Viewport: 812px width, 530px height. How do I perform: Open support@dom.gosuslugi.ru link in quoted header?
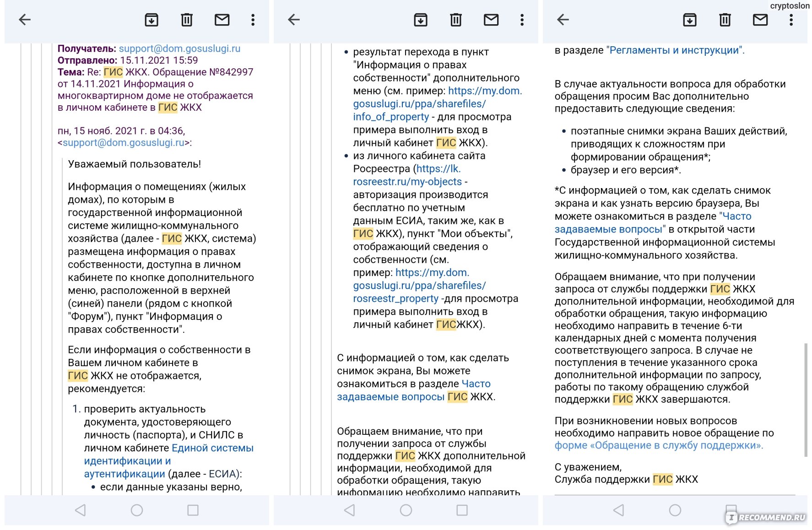pos(124,143)
